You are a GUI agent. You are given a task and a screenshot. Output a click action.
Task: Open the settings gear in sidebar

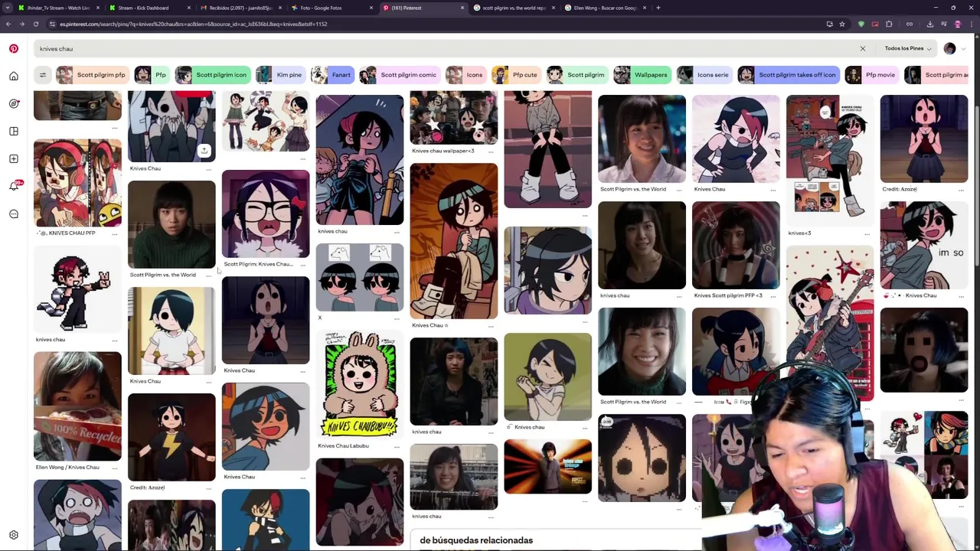pyautogui.click(x=14, y=535)
